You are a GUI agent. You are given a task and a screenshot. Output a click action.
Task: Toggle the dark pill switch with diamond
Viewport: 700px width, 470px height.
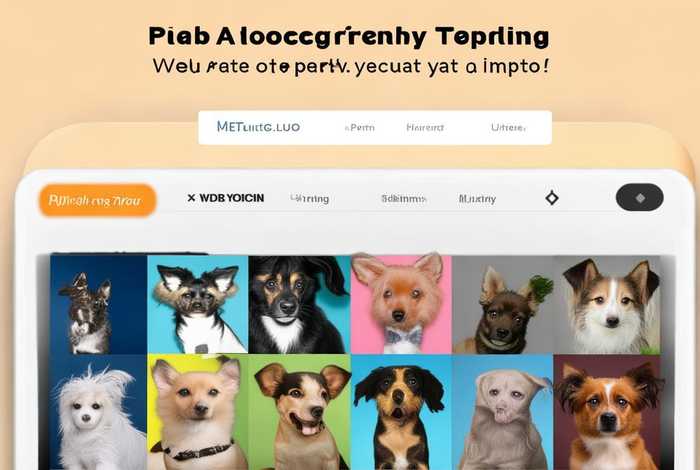coord(639,197)
